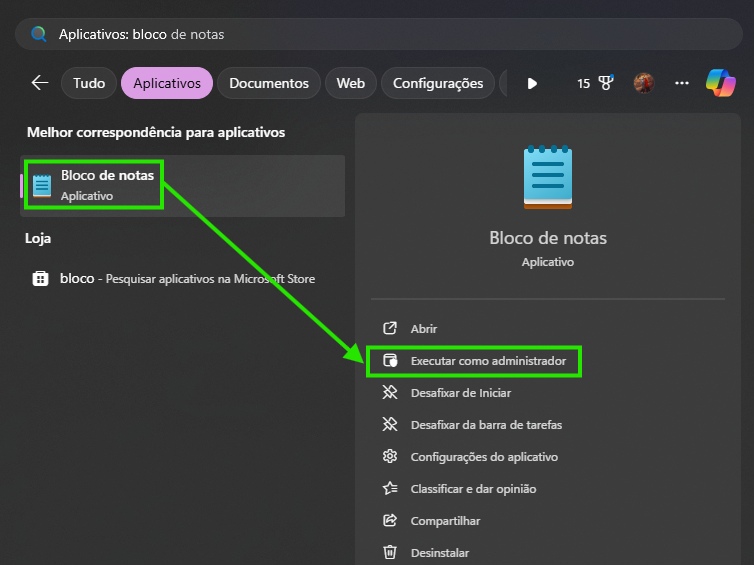Launch the Copilot icon
Viewport: 754px width, 565px height.
(720, 83)
